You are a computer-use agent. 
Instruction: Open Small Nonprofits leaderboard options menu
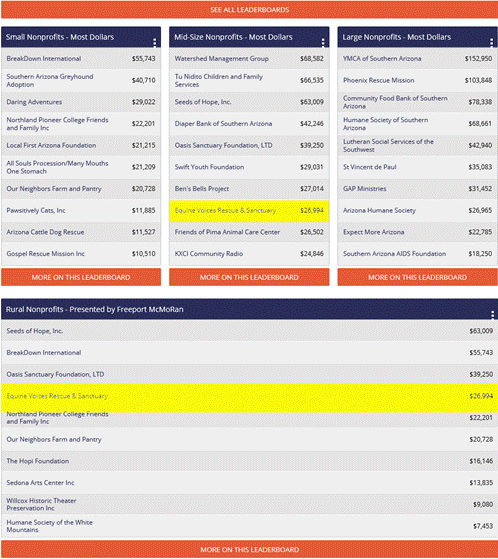point(154,42)
